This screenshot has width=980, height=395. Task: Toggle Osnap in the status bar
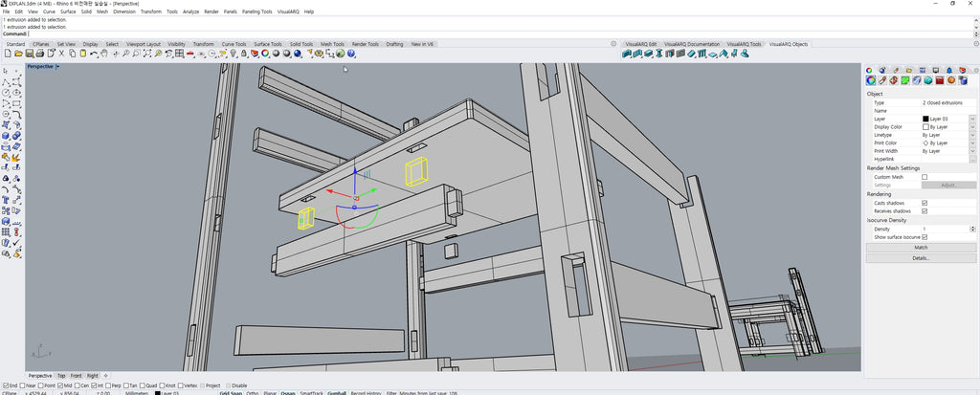(287, 393)
